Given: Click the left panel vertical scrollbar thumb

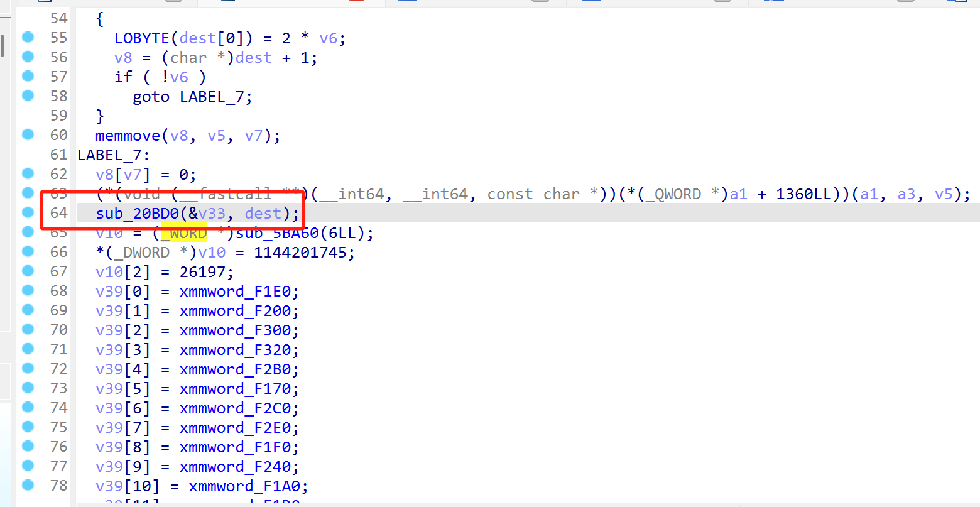Looking at the screenshot, I should pyautogui.click(x=3, y=45).
